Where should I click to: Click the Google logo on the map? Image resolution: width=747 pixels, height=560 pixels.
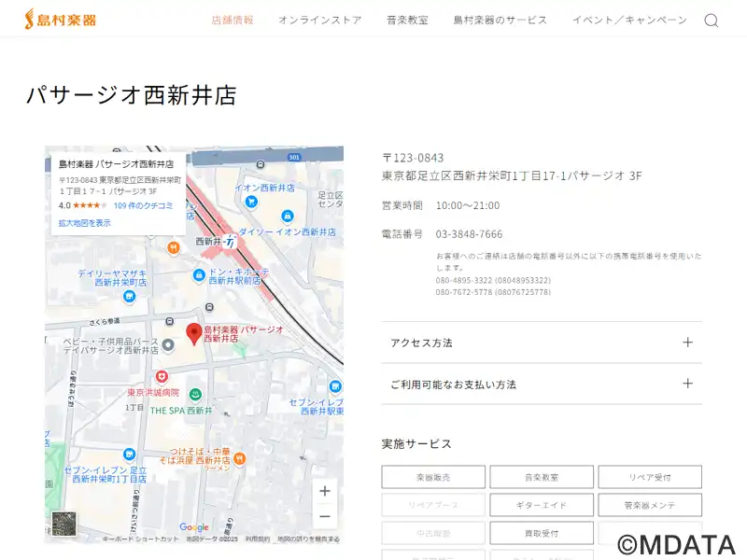click(194, 526)
